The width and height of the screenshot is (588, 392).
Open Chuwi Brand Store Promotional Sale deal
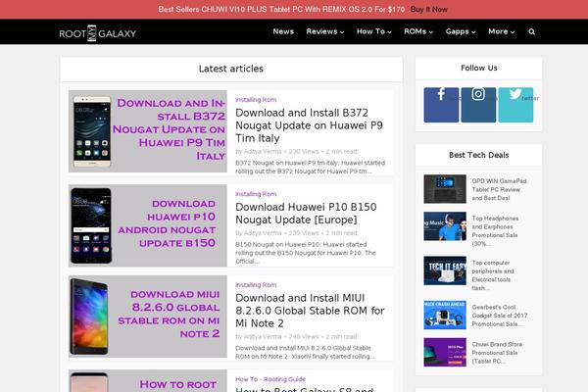click(x=497, y=353)
